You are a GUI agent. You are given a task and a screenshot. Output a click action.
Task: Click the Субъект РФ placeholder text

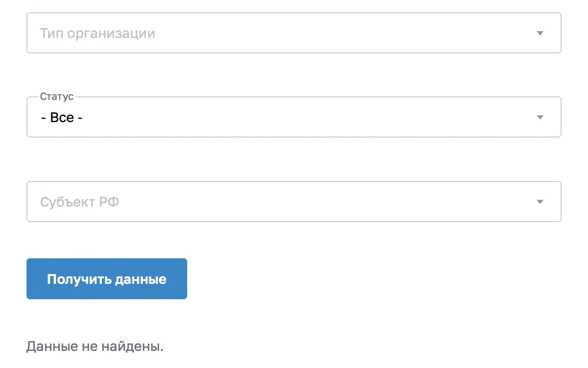point(79,202)
